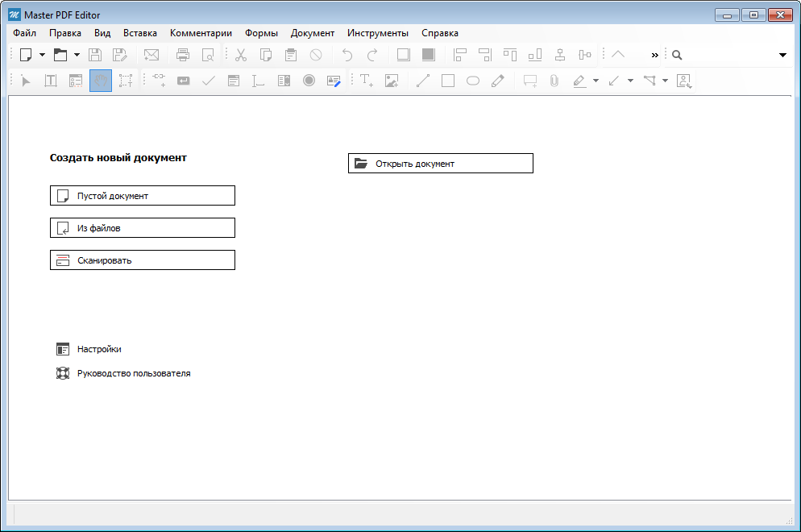Viewport: 801px width, 532px height.
Task: Click the Cut scissors icon
Action: pyautogui.click(x=241, y=55)
